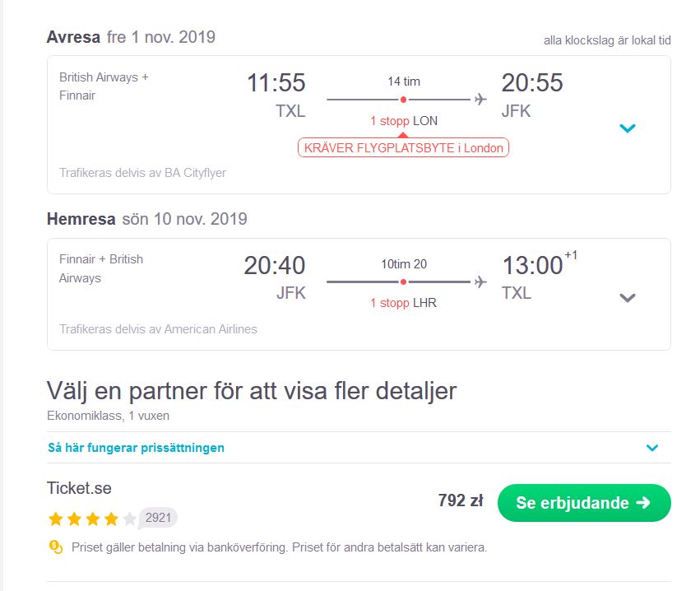
Task: Open the 'Så här fungerar prissättningen' link
Action: (137, 448)
